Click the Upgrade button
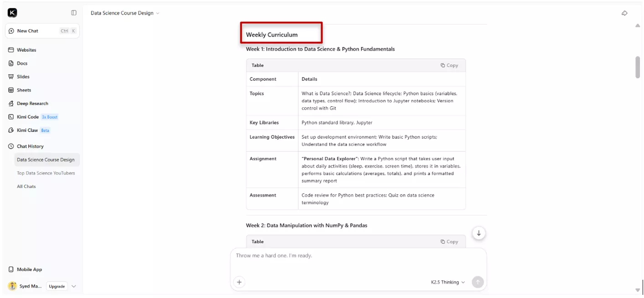This screenshot has height=298, width=644. coord(57,287)
